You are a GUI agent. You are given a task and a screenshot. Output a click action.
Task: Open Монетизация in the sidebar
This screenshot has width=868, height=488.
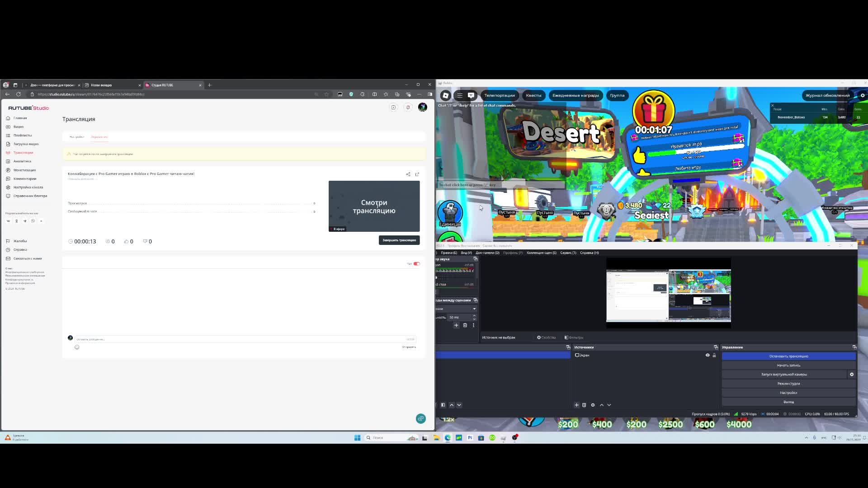tap(24, 170)
